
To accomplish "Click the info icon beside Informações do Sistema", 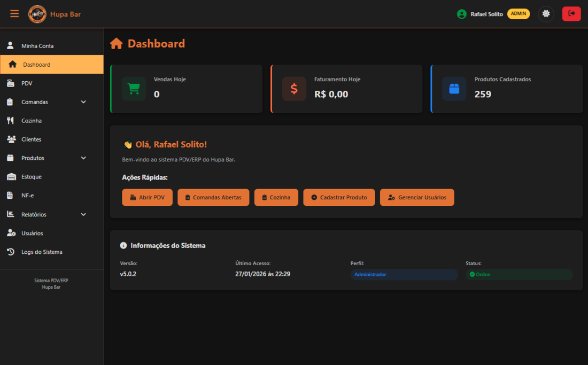I will [x=123, y=245].
